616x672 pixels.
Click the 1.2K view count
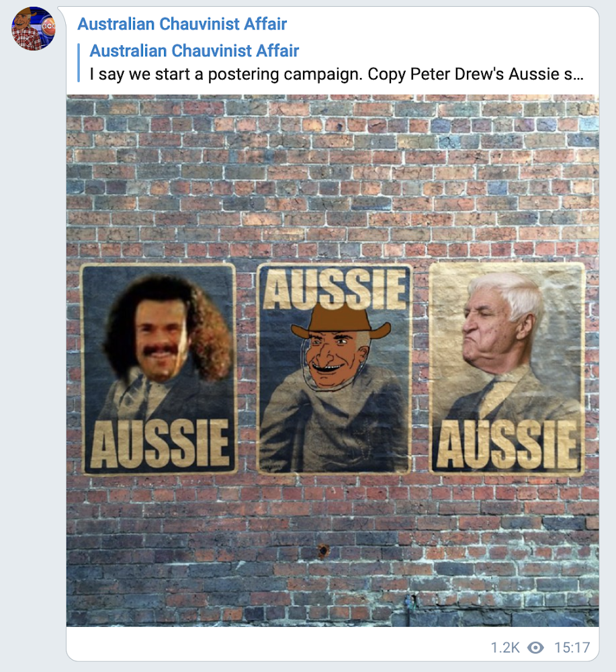pos(505,647)
